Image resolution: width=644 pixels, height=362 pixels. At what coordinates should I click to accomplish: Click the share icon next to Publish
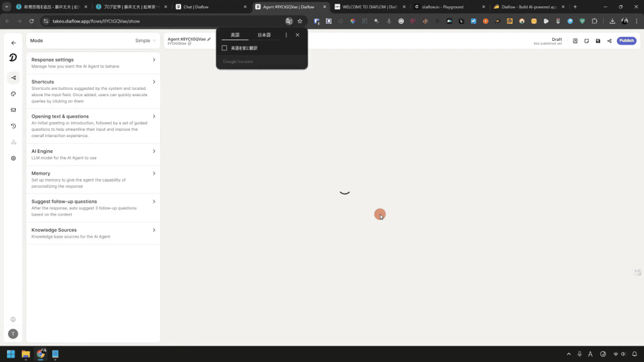pyautogui.click(x=609, y=41)
